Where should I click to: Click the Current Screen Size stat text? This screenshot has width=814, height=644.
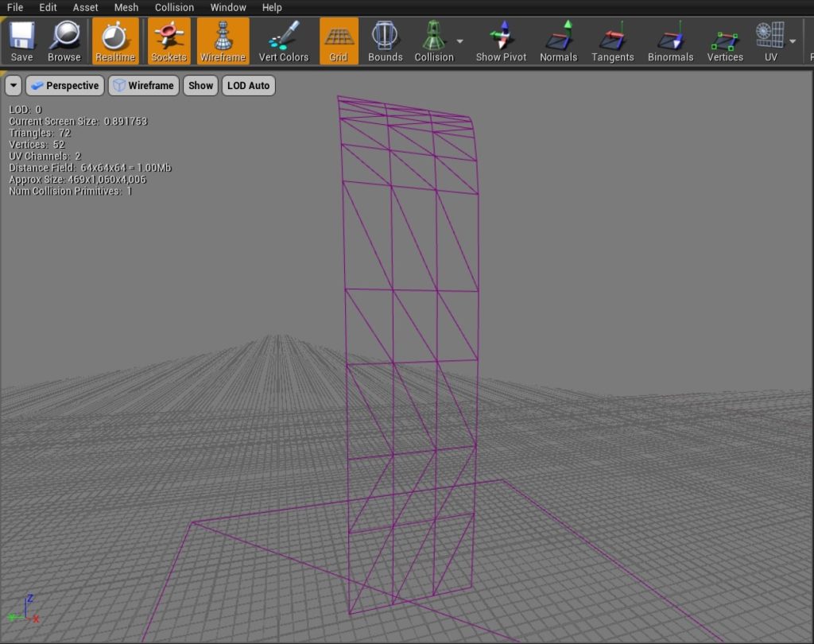point(78,121)
